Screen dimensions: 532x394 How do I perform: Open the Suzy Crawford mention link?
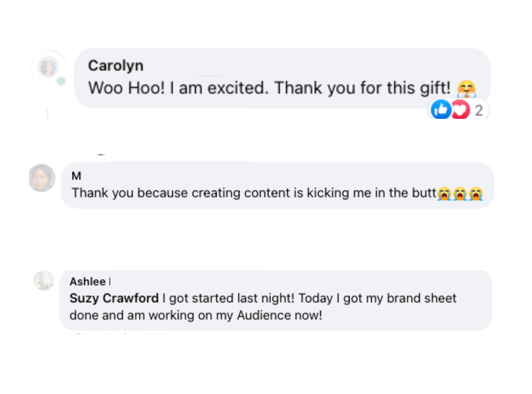click(x=114, y=298)
